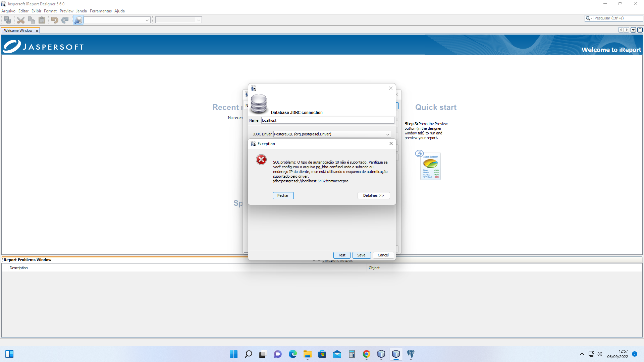Open the Ferramentas menu

coord(101,11)
